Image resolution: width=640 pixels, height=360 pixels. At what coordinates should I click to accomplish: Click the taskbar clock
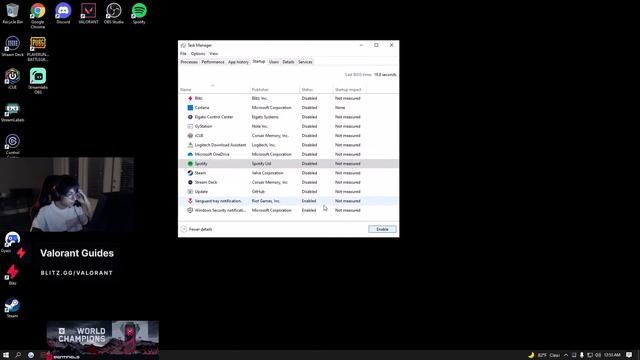pyautogui.click(x=612, y=355)
